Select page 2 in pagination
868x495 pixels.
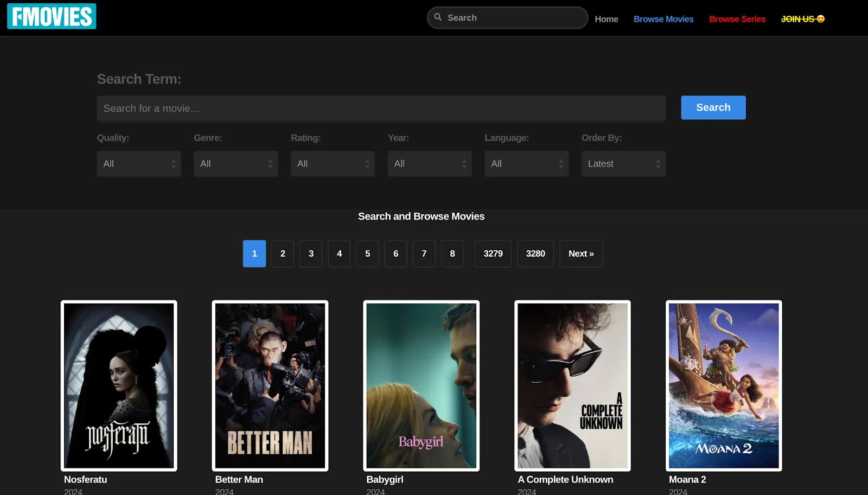(x=283, y=253)
